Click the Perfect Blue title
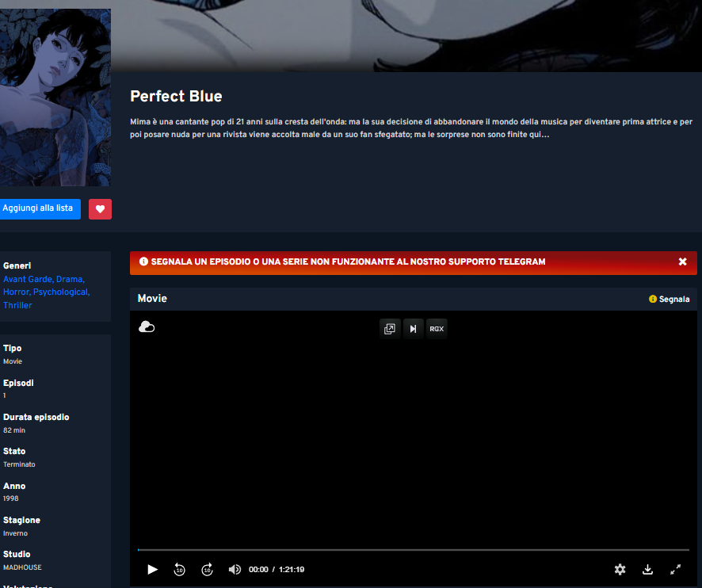This screenshot has height=588, width=702. [x=176, y=97]
